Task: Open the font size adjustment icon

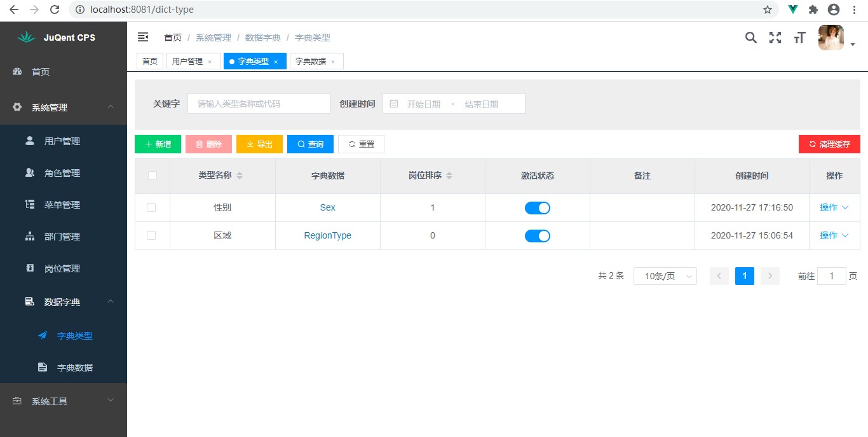Action: tap(799, 38)
